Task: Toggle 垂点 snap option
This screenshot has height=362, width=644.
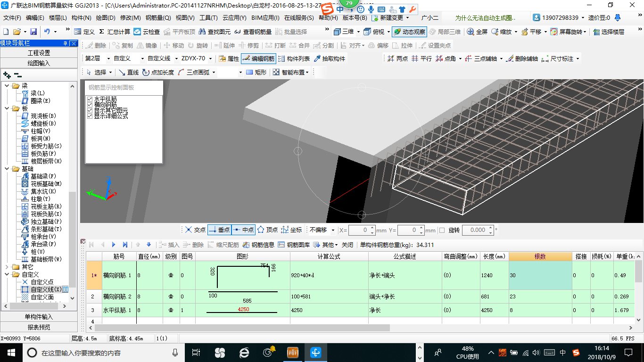Action: [x=219, y=230]
